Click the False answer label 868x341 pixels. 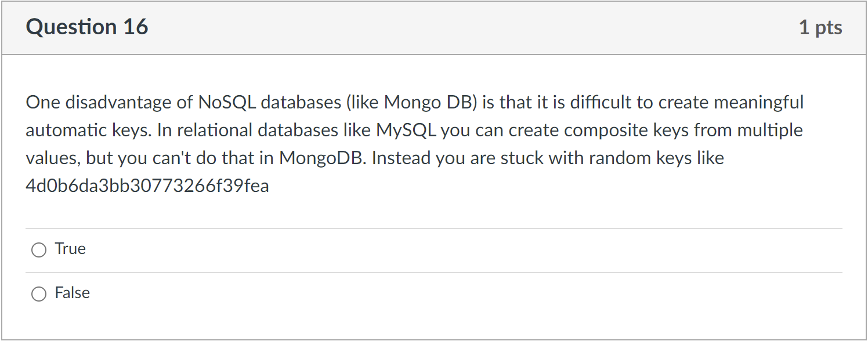pos(72,293)
